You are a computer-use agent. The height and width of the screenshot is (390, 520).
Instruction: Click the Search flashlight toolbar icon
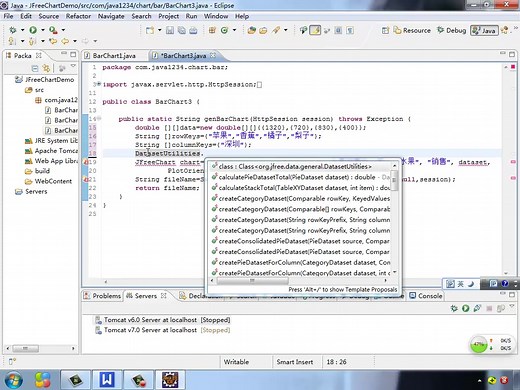point(276,30)
